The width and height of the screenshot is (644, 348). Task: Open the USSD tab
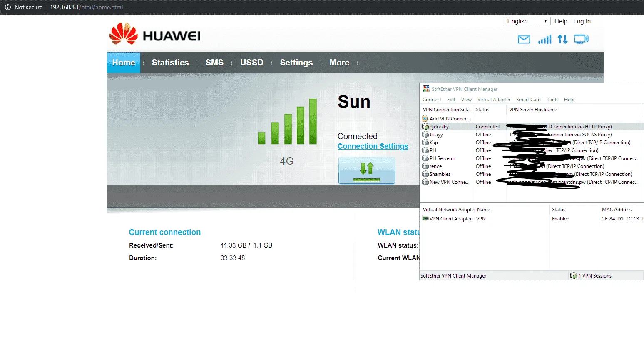click(252, 63)
